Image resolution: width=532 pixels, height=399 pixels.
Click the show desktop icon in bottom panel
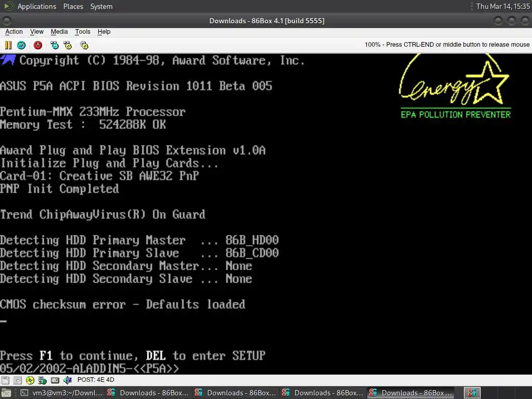tap(6, 393)
